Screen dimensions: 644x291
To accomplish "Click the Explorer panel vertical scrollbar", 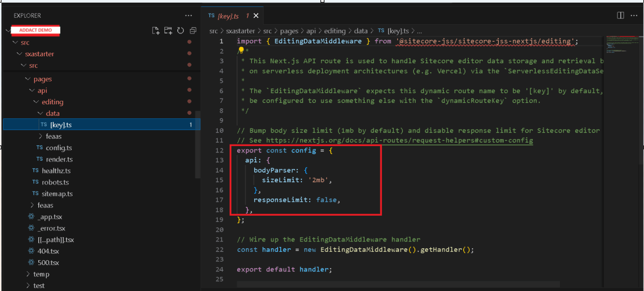I will click(x=198, y=144).
